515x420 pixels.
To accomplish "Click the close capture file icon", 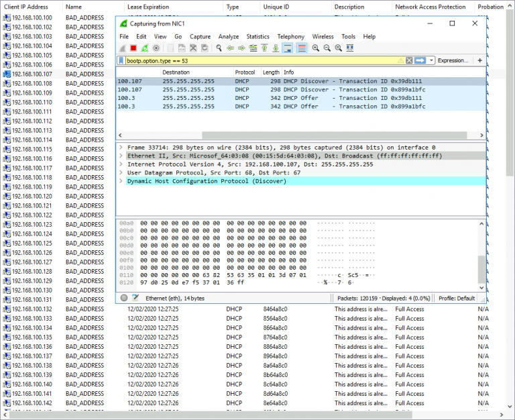I will [193, 48].
